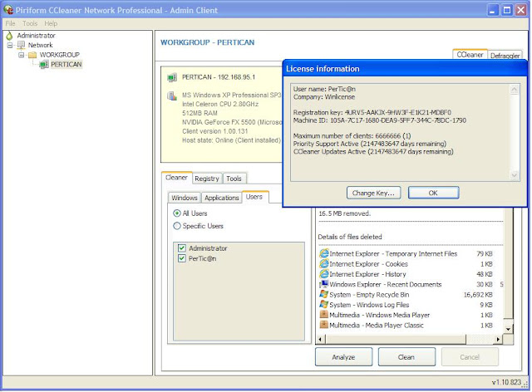Select the Specific Users radio button
This screenshot has height=392, width=532.
point(177,226)
